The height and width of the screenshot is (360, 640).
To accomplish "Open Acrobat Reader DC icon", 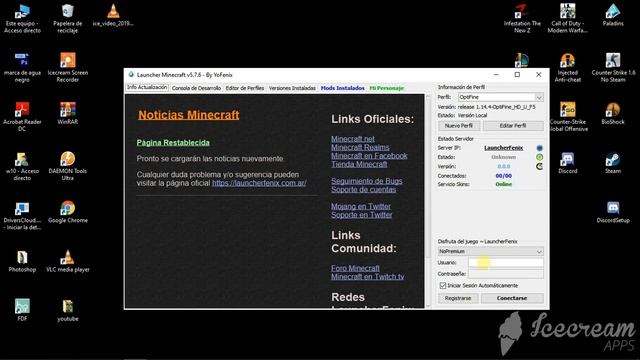I will pyautogui.click(x=22, y=117).
